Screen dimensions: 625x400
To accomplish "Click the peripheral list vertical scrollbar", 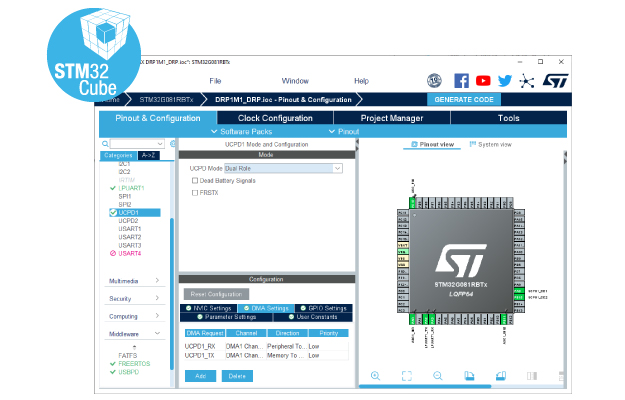I will coord(172,294).
